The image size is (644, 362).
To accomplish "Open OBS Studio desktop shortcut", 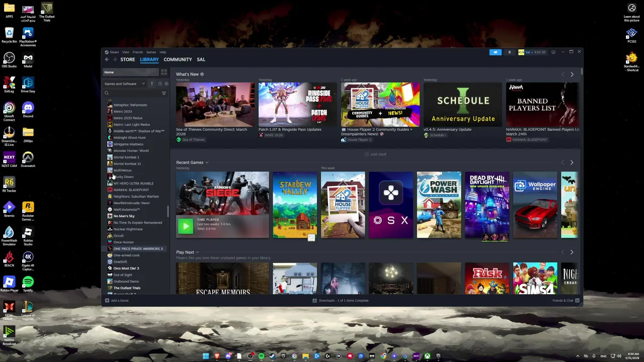I will click(x=9, y=60).
